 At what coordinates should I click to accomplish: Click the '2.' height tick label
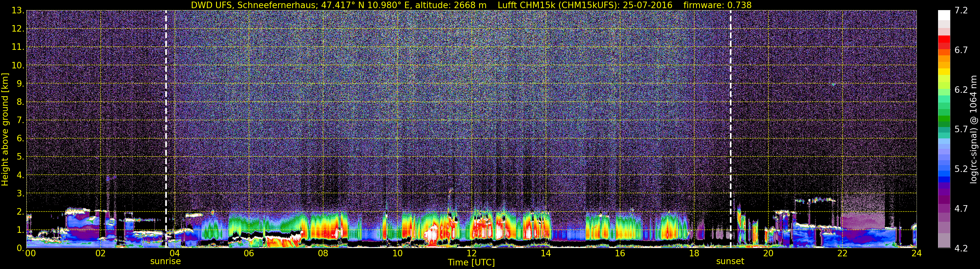(20, 212)
